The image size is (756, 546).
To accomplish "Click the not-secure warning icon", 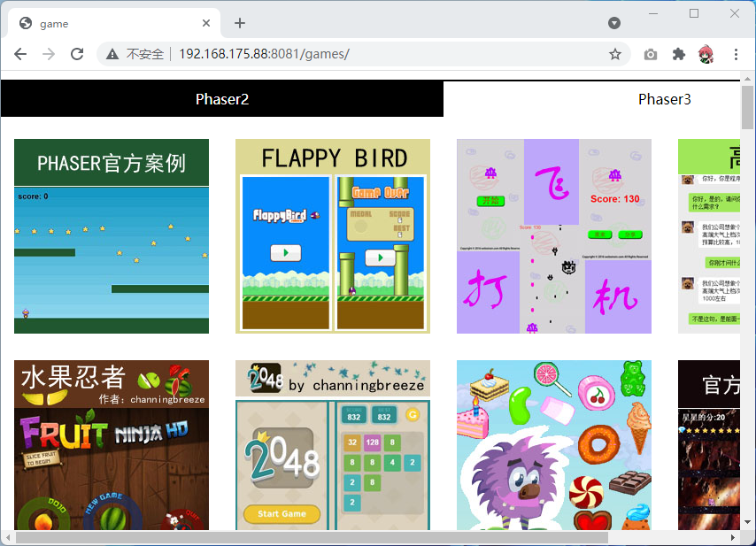I will [x=112, y=54].
